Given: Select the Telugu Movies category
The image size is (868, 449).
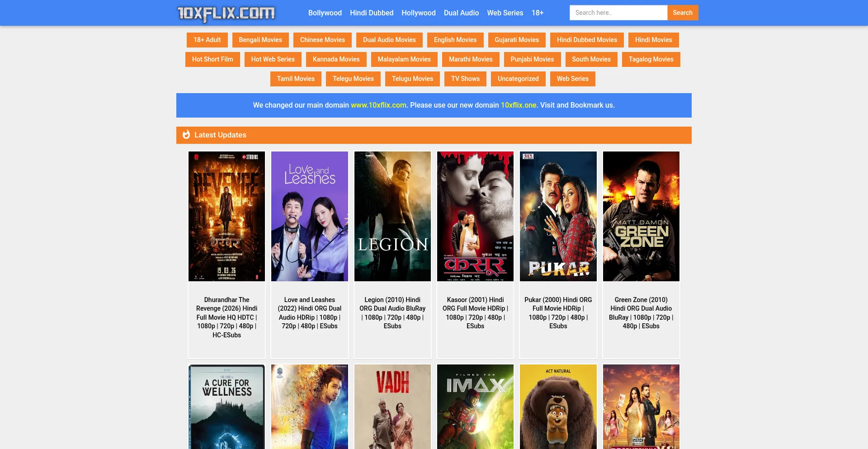Looking at the screenshot, I should (412, 79).
